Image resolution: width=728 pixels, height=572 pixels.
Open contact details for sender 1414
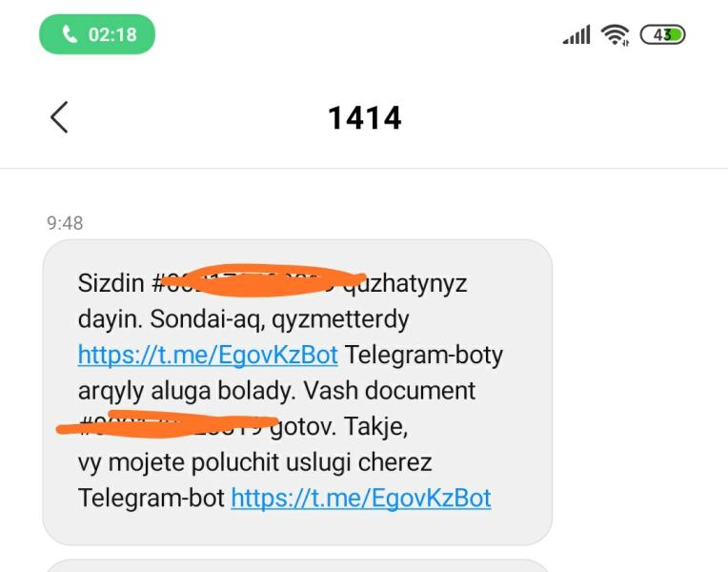364,117
